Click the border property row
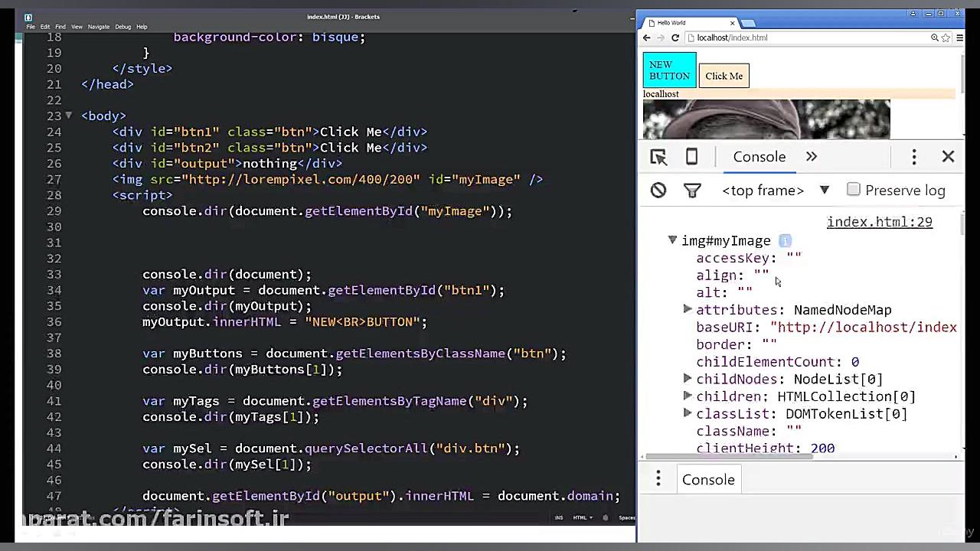This screenshot has width=980, height=551. pyautogui.click(x=737, y=344)
